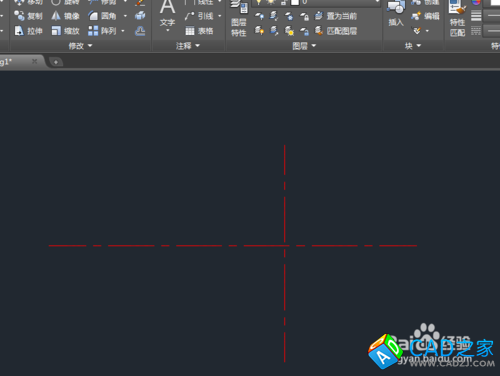This screenshot has height=376, width=500.
Task: Click the Layer Unisolate icon
Action: coord(274,31)
